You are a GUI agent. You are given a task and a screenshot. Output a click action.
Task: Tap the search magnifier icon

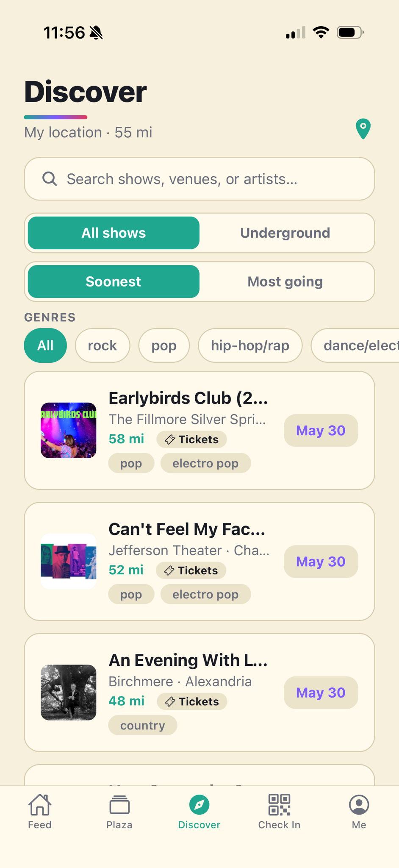[x=50, y=179]
